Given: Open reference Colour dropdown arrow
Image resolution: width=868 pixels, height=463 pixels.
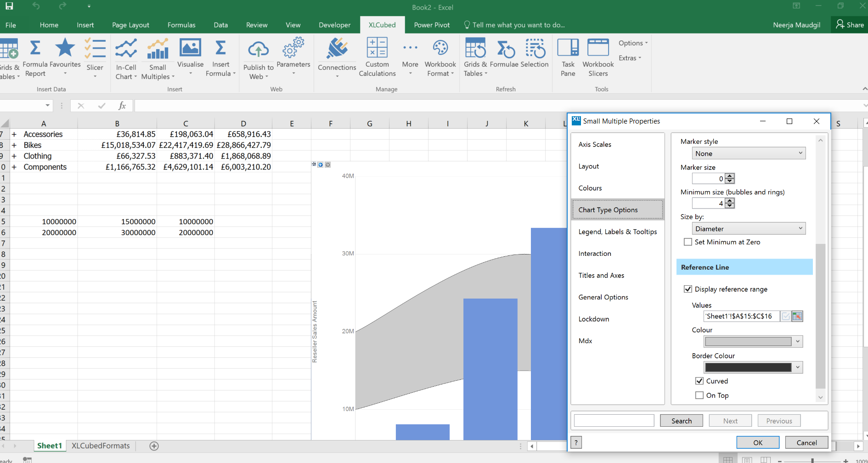Looking at the screenshot, I should coord(798,341).
